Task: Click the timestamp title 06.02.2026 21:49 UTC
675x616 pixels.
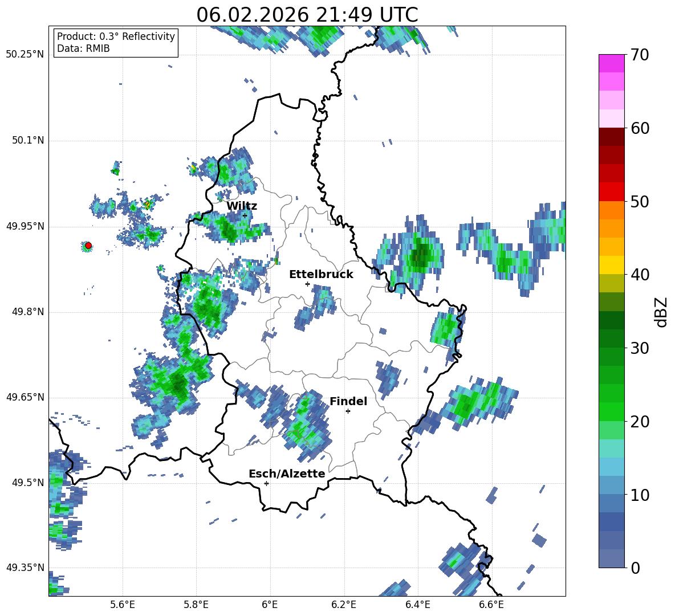Action: [x=307, y=15]
